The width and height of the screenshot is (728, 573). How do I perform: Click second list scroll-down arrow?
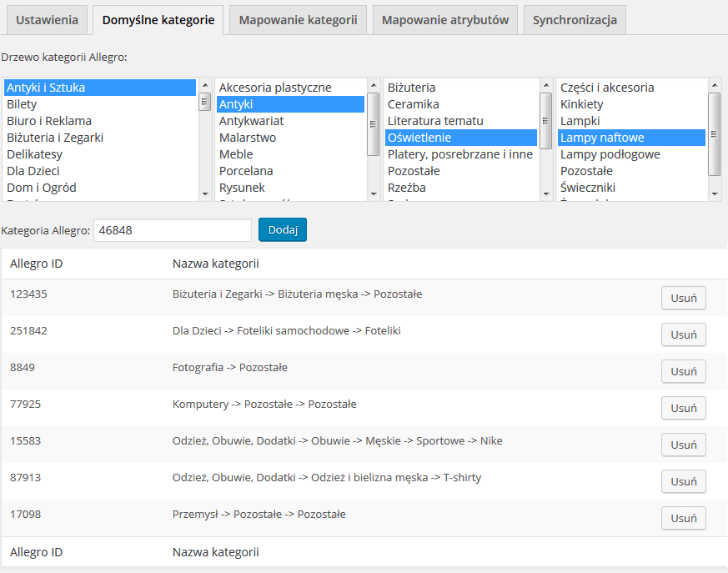click(x=374, y=194)
